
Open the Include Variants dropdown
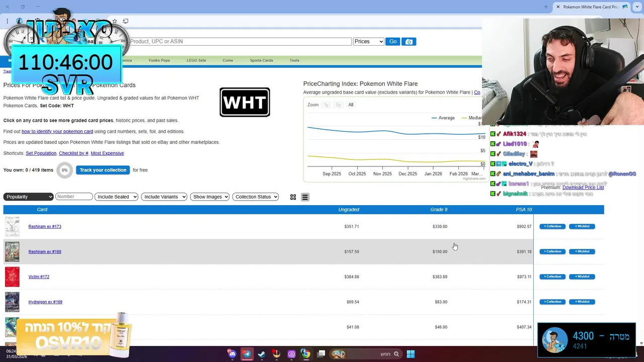[x=164, y=197]
